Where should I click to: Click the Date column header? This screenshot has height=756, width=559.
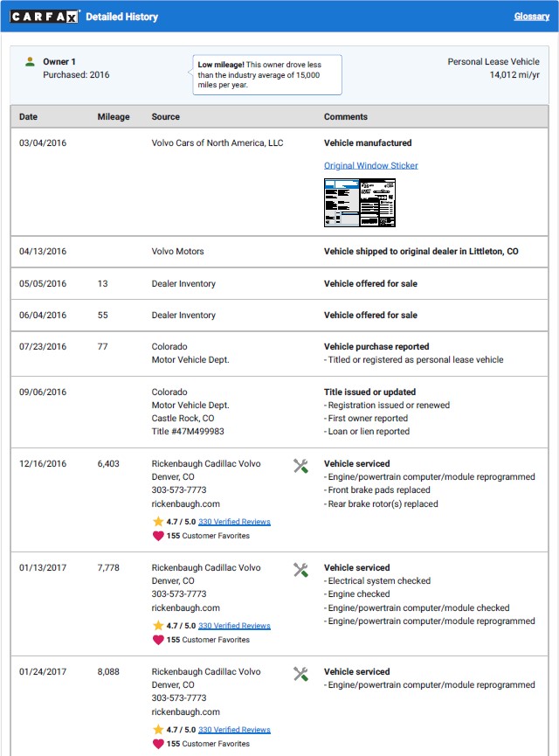coord(29,117)
